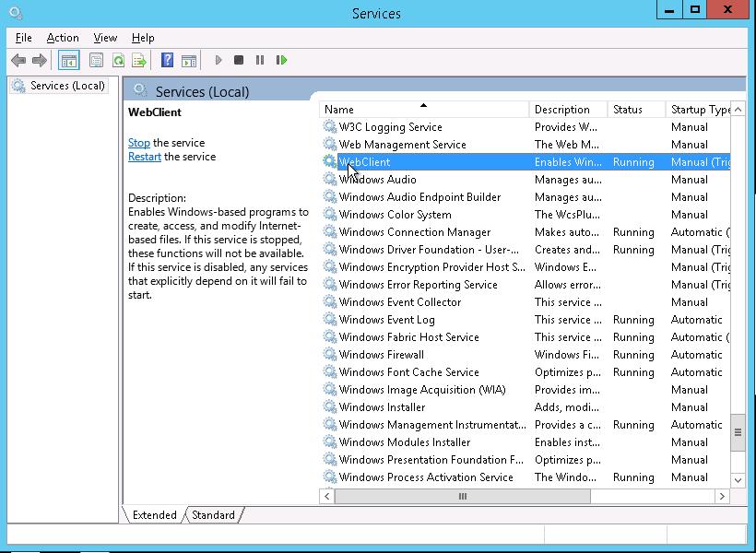Select the Windows Audio service row
This screenshot has height=553, width=756.
[x=526, y=180]
